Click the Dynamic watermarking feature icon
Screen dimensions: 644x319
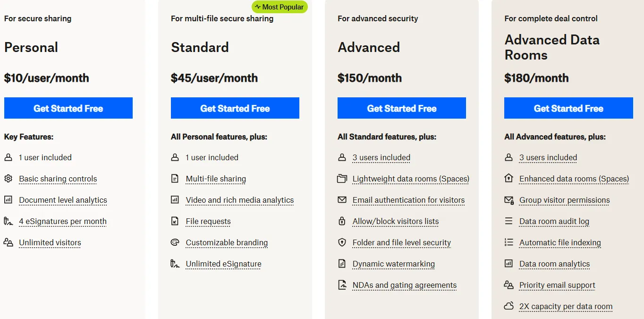pos(342,264)
